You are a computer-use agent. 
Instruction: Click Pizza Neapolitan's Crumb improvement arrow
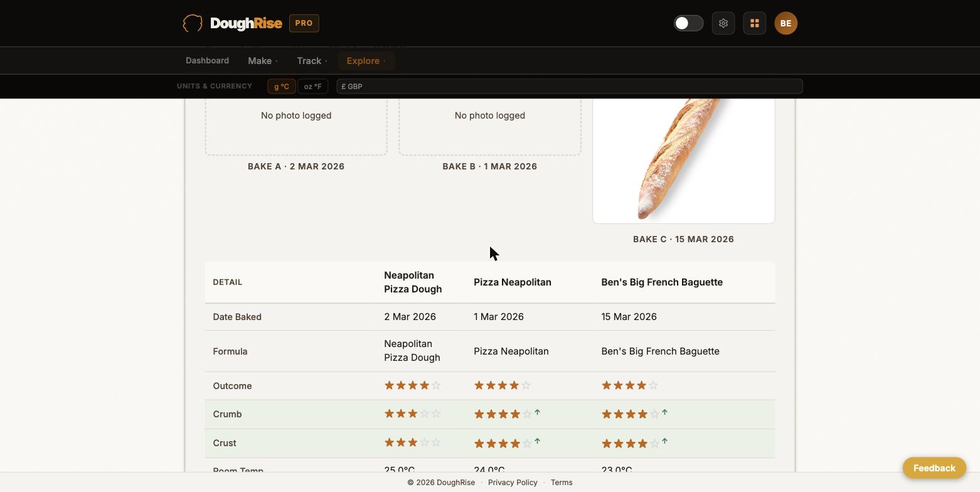[538, 412]
